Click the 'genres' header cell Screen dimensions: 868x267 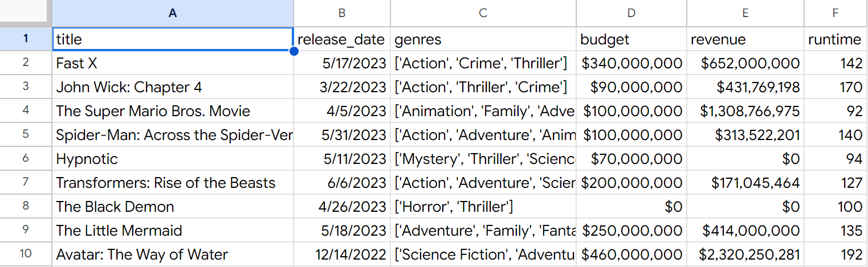tap(483, 39)
